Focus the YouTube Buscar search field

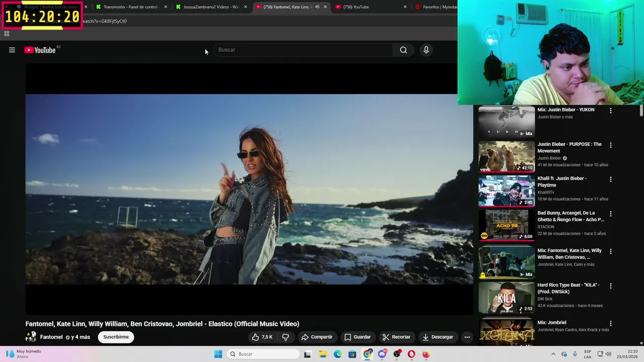point(303,50)
